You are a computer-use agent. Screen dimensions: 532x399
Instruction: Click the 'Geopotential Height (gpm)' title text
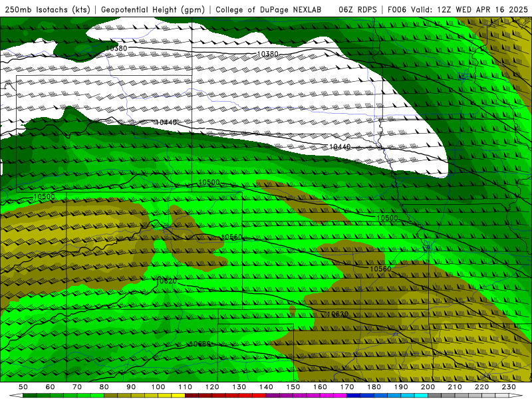click(153, 10)
